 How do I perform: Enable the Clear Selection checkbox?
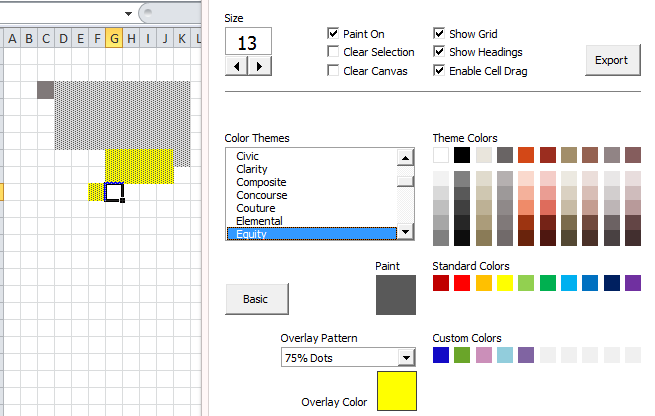pos(333,52)
